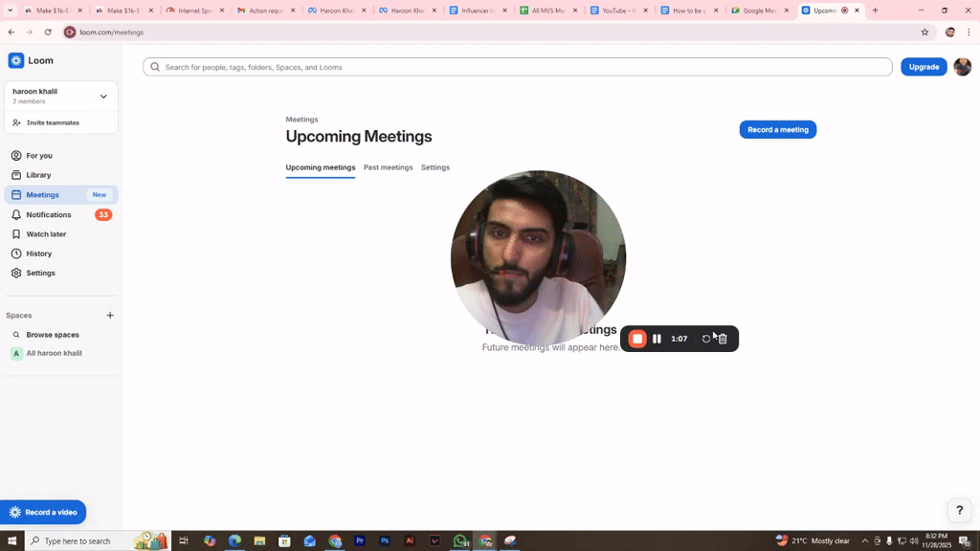Restart the Loom recording
Viewport: 980px width, 551px height.
(x=705, y=338)
